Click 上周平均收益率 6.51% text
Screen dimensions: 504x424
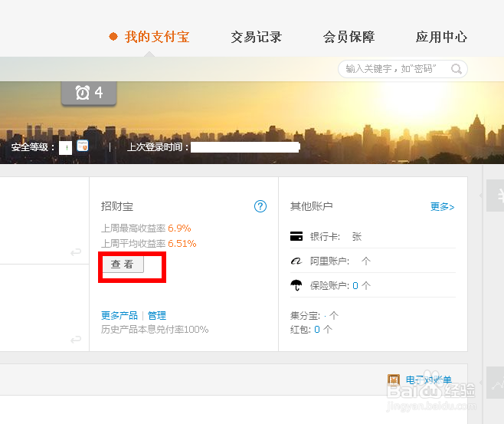pos(149,244)
